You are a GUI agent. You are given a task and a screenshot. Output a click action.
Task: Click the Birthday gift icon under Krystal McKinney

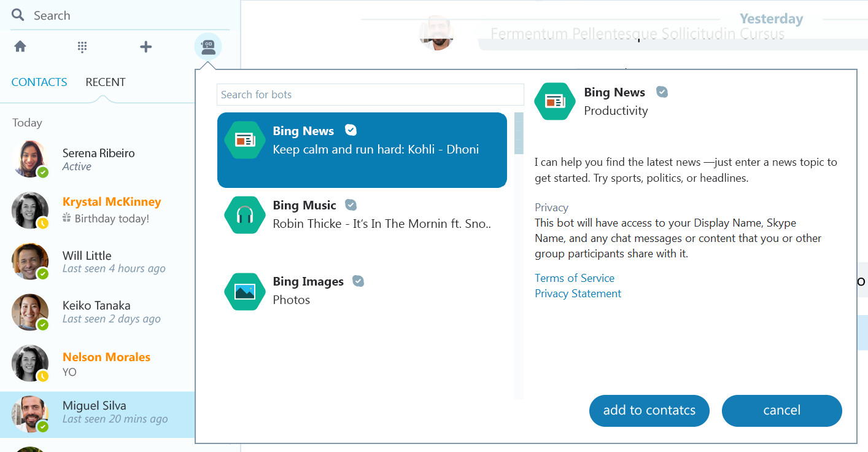[67, 218]
